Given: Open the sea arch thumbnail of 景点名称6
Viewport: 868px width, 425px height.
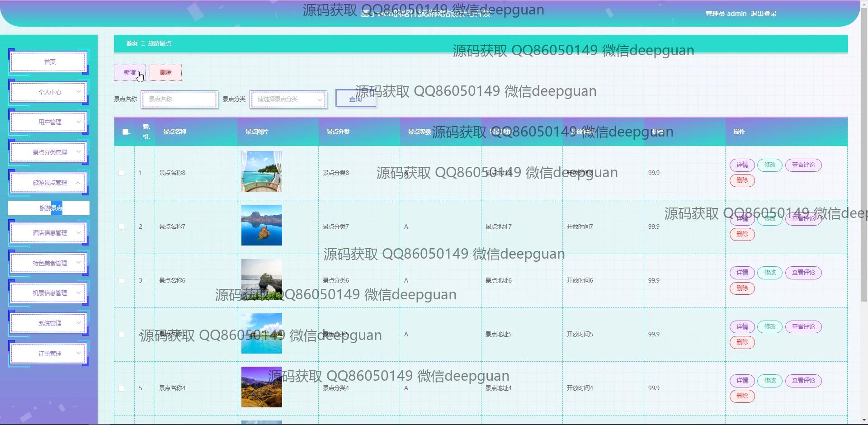Looking at the screenshot, I should (x=262, y=279).
